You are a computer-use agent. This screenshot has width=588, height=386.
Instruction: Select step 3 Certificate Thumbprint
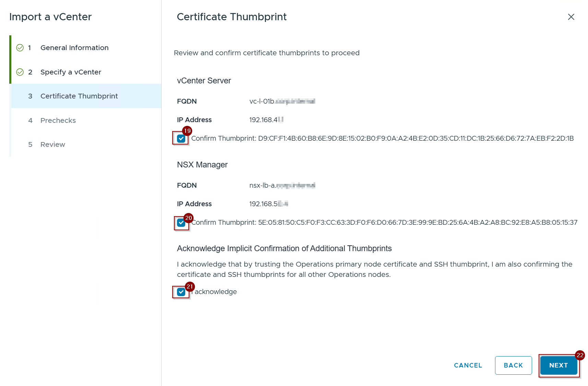tap(79, 96)
